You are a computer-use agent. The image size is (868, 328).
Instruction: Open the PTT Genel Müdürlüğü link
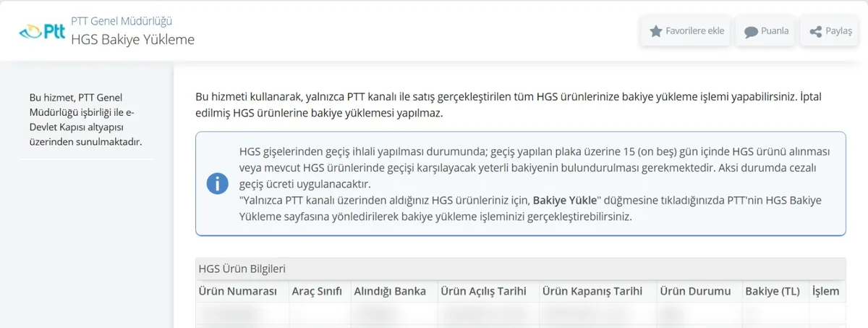122,22
